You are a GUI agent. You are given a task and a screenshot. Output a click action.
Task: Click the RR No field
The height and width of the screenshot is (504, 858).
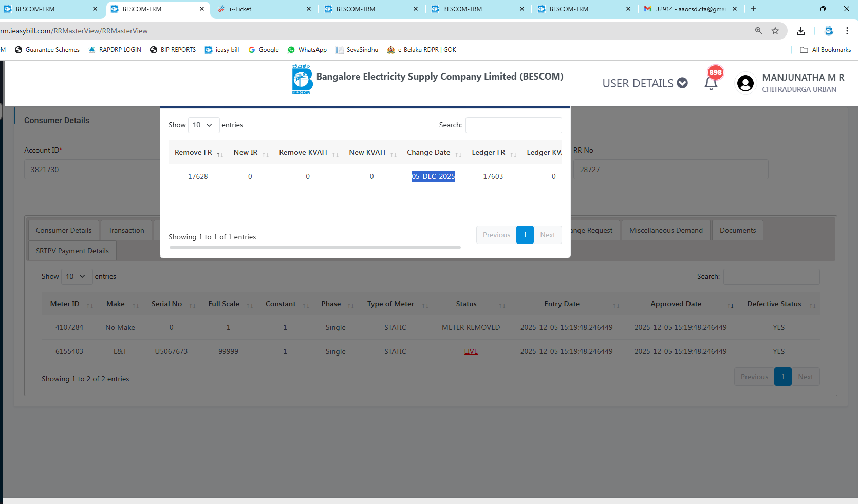pos(671,170)
